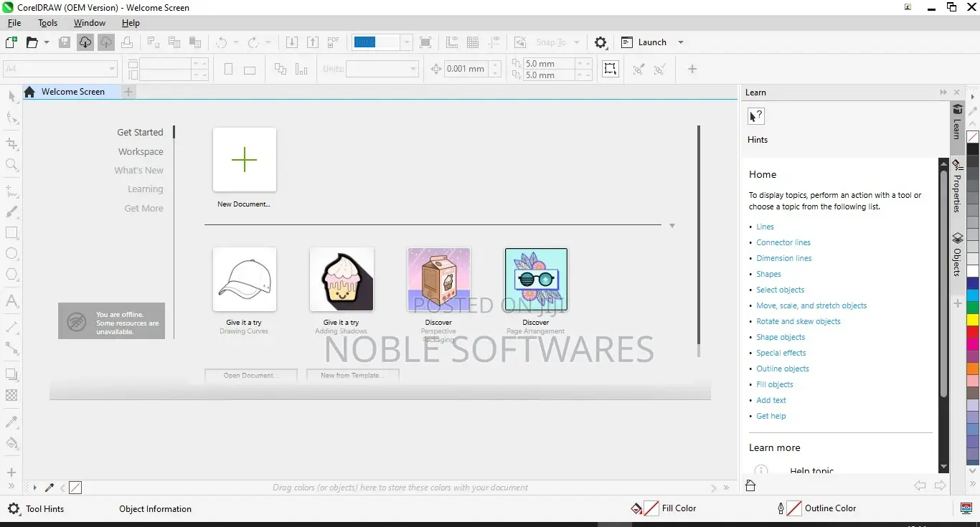Open the Shape objects help link
Viewport: 980px width, 527px height.
(x=781, y=337)
